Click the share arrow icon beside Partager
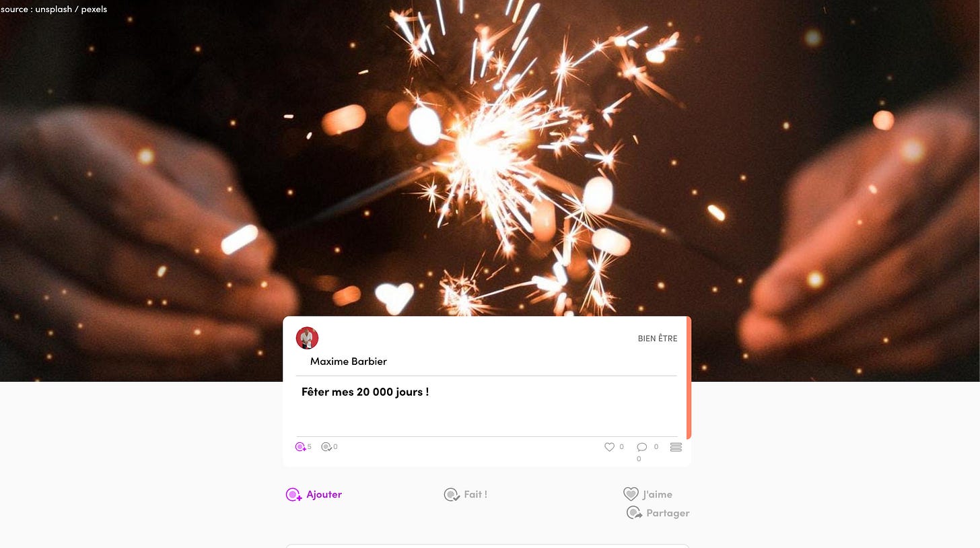The image size is (980, 548). pyautogui.click(x=634, y=513)
